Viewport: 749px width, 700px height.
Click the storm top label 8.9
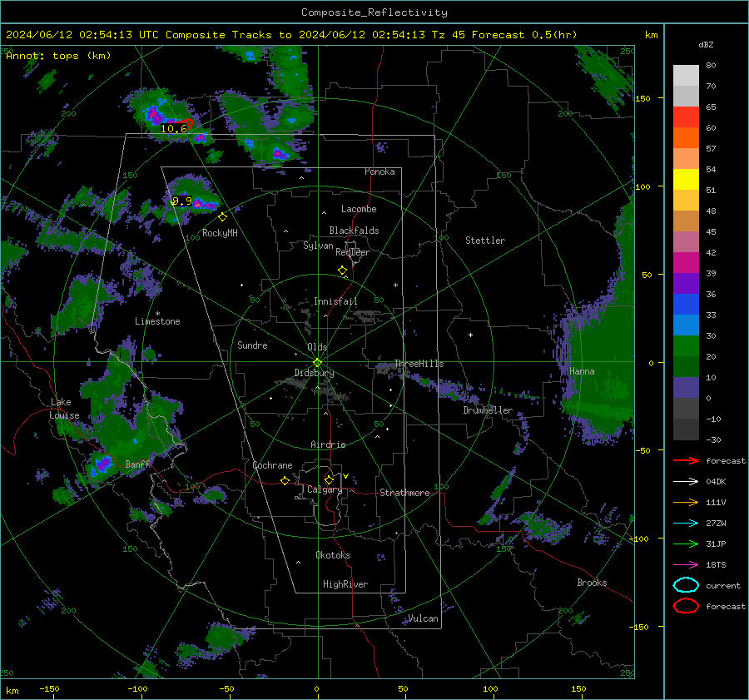coord(181,201)
